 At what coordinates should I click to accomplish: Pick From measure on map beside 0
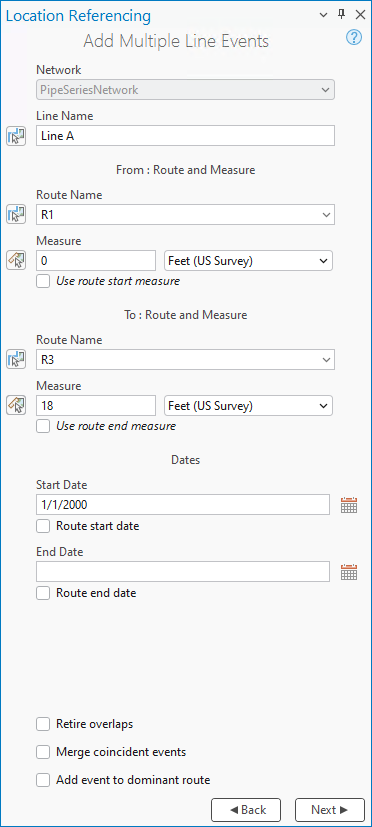16,261
